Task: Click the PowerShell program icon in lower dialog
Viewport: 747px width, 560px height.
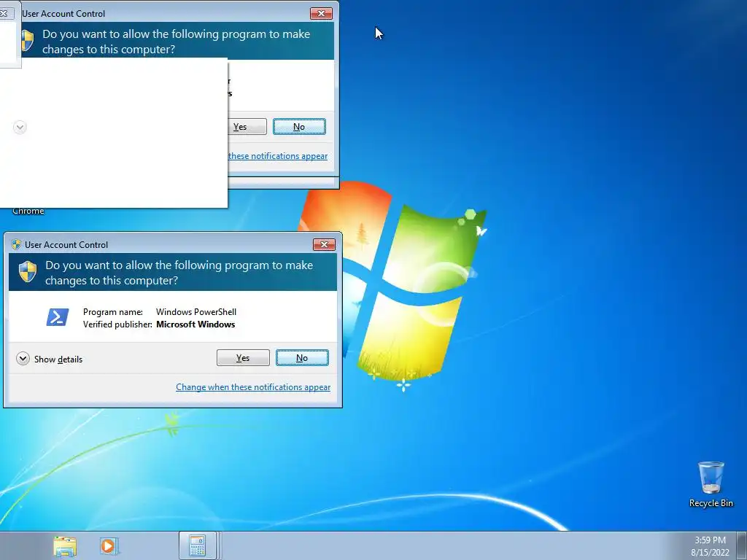Action: [58, 317]
